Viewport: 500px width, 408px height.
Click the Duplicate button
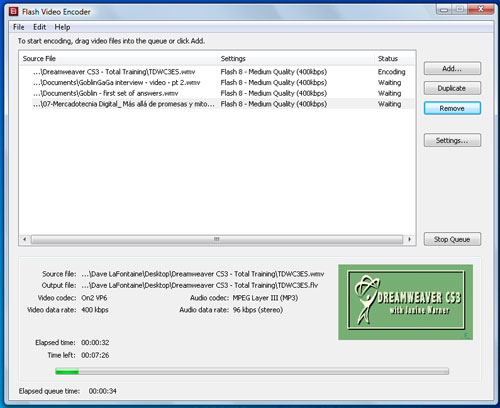coord(452,88)
